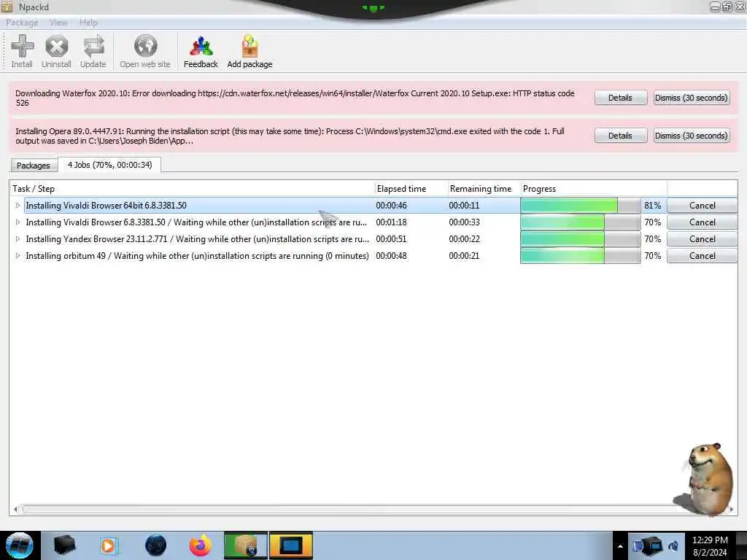Dismiss the Waterfox download error message
747x560 pixels.
click(x=692, y=98)
